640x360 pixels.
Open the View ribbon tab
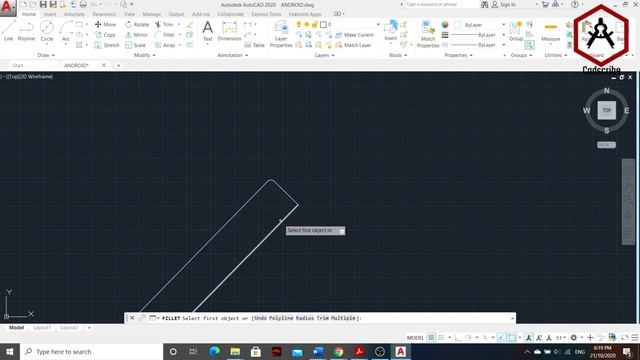[x=129, y=14]
